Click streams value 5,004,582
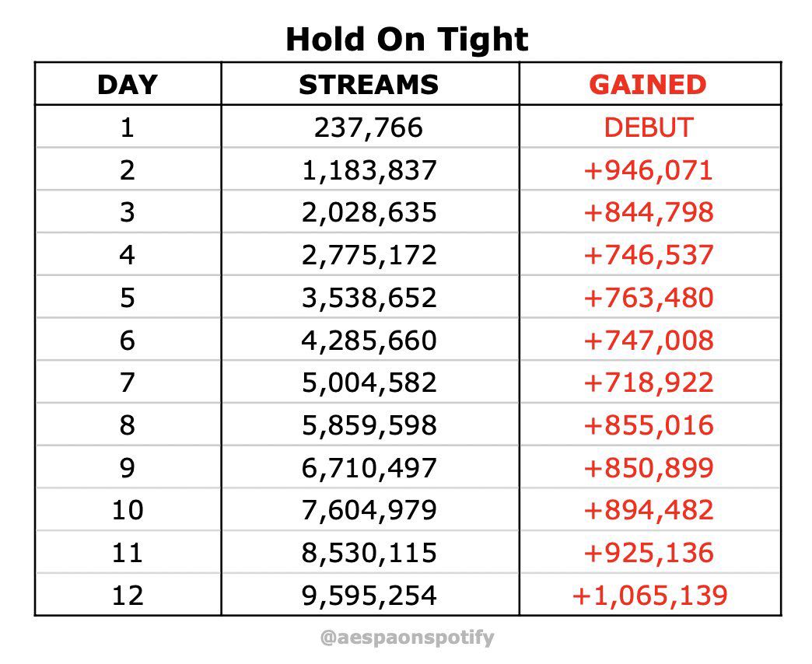The width and height of the screenshot is (812, 664). pyautogui.click(x=369, y=383)
